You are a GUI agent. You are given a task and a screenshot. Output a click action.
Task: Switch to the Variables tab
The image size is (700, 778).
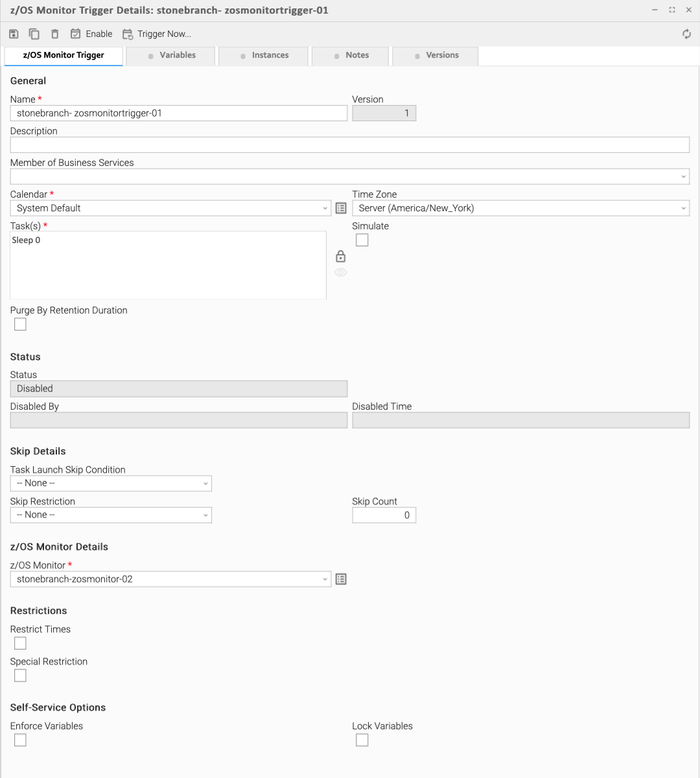pyautogui.click(x=172, y=56)
